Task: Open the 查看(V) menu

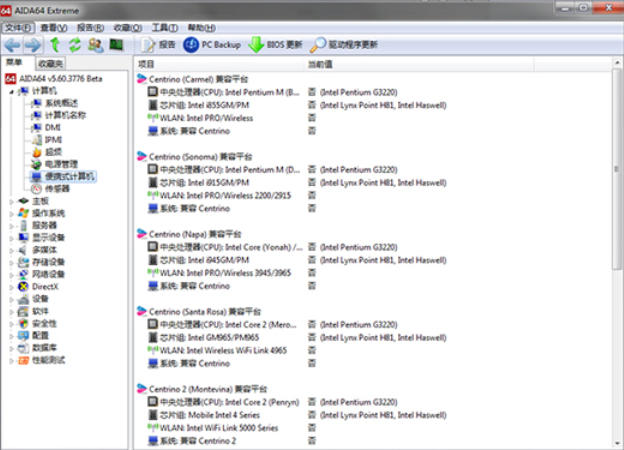Action: coord(54,28)
